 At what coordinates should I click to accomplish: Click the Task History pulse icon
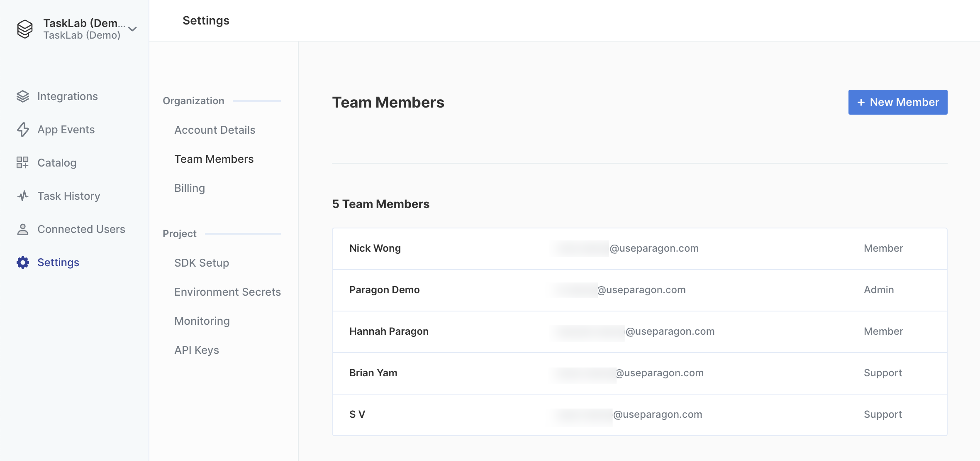pyautogui.click(x=23, y=196)
